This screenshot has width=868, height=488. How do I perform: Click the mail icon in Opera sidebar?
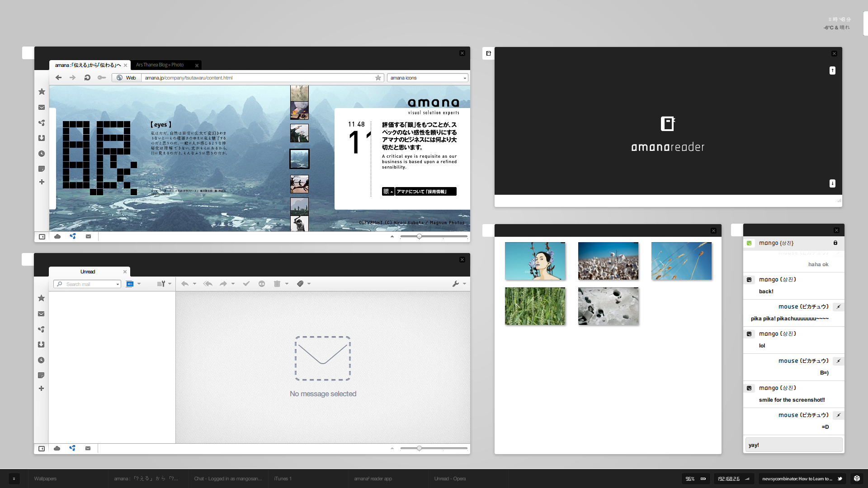coord(41,107)
